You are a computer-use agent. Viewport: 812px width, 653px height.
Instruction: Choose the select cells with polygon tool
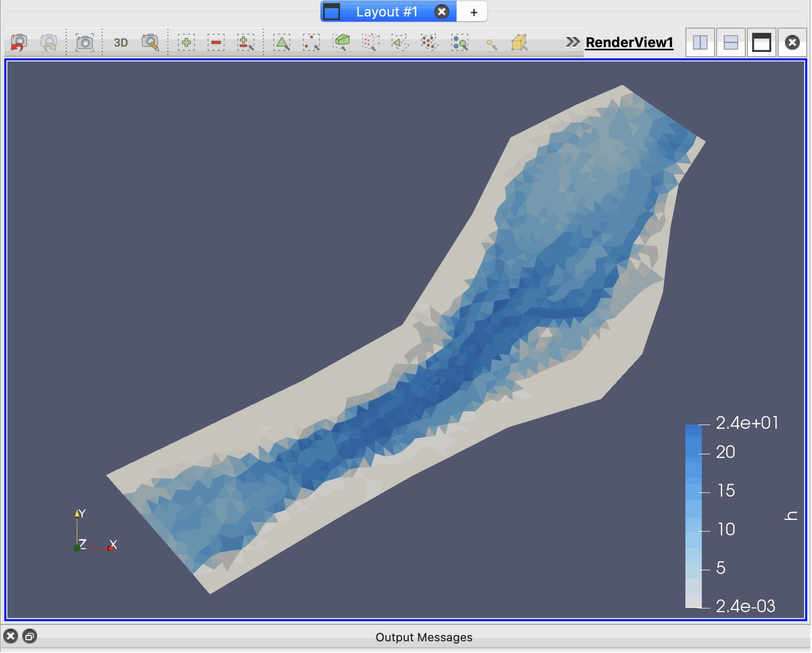[x=400, y=42]
